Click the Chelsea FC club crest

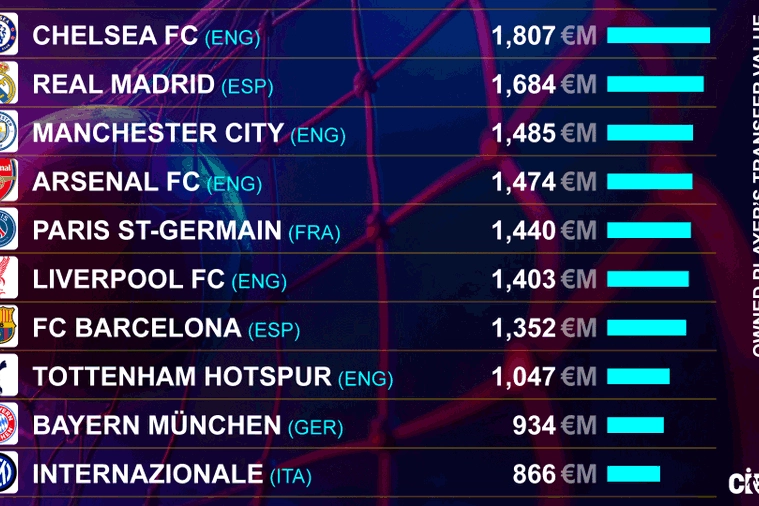pos(8,35)
